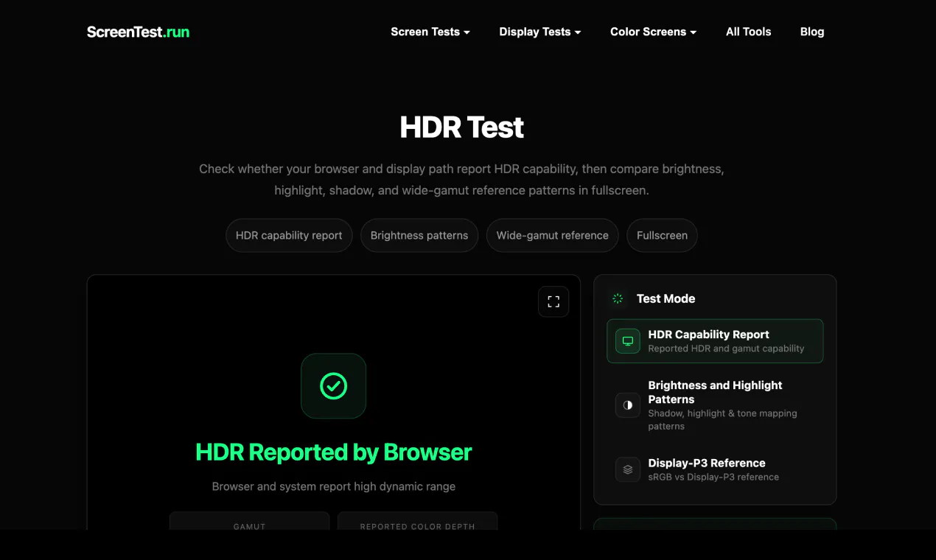Click the Wide-gamut reference pill
The image size is (936, 560).
[x=553, y=236]
